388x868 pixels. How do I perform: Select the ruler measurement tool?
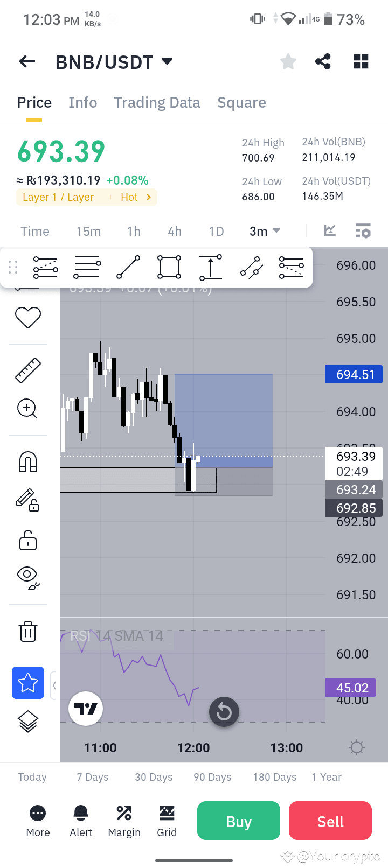[x=27, y=370]
